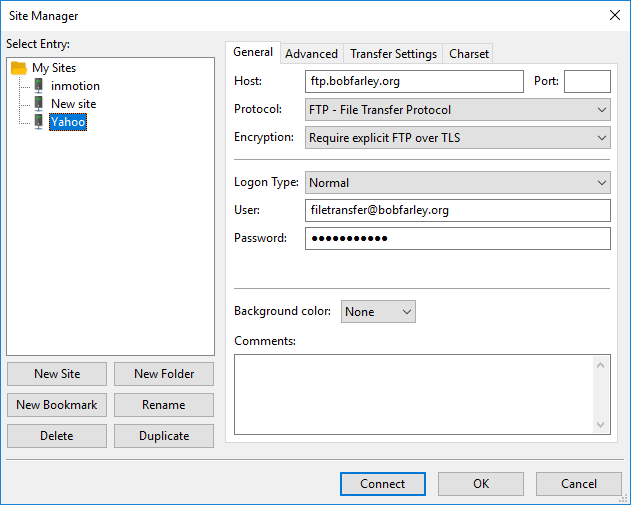The height and width of the screenshot is (505, 631).
Task: Click the My Sites folder icon
Action: tap(19, 68)
